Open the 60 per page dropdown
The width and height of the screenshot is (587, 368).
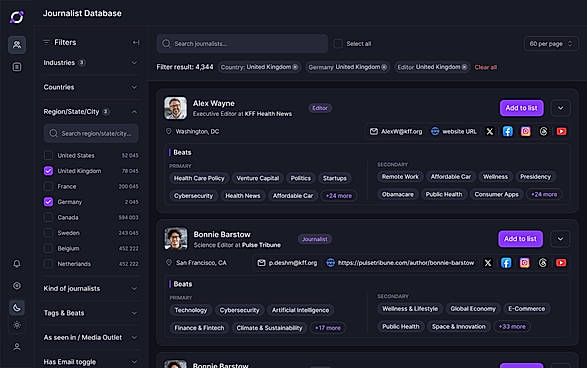pos(551,44)
